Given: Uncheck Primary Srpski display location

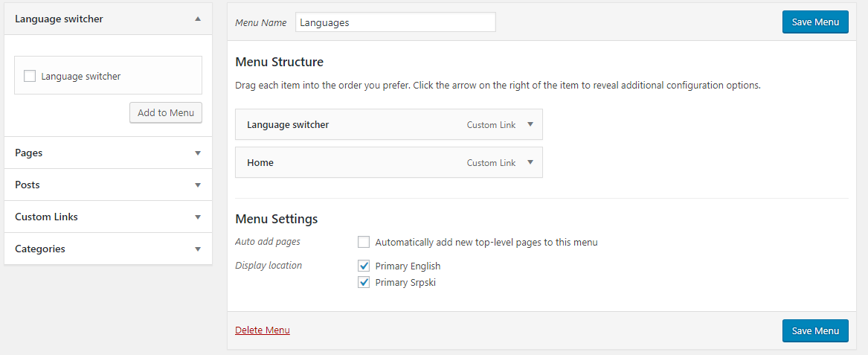Looking at the screenshot, I should pyautogui.click(x=364, y=282).
